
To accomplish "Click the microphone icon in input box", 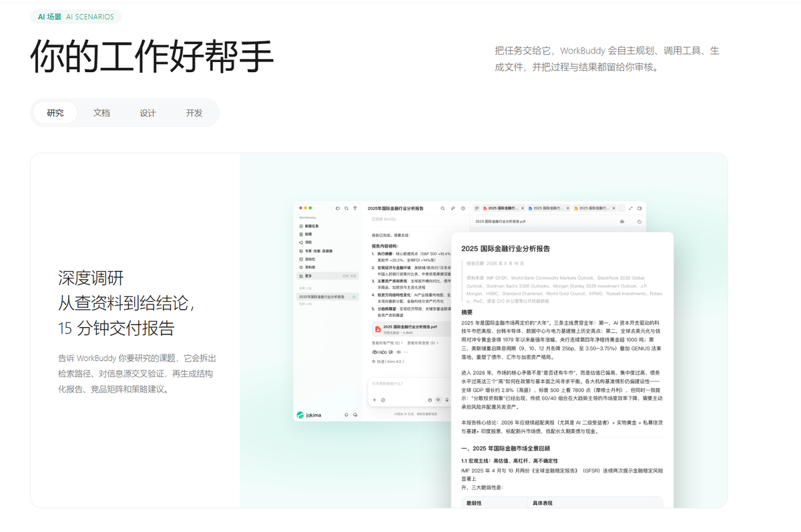I will coord(447,400).
